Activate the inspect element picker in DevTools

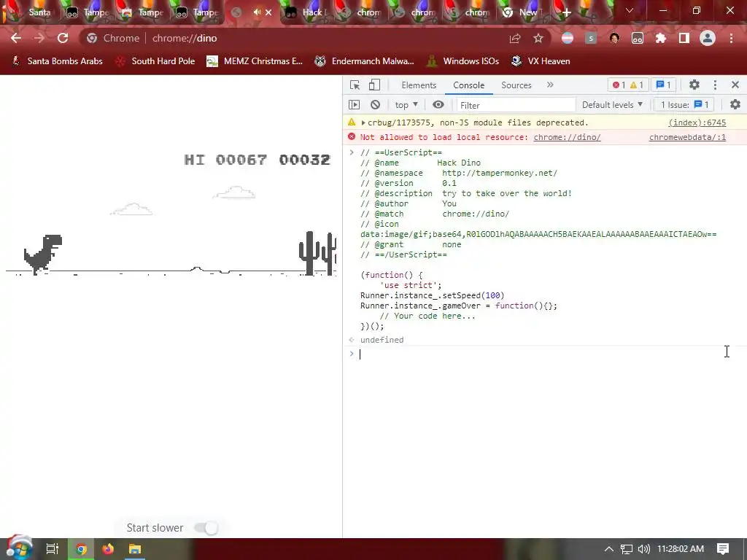tap(355, 85)
